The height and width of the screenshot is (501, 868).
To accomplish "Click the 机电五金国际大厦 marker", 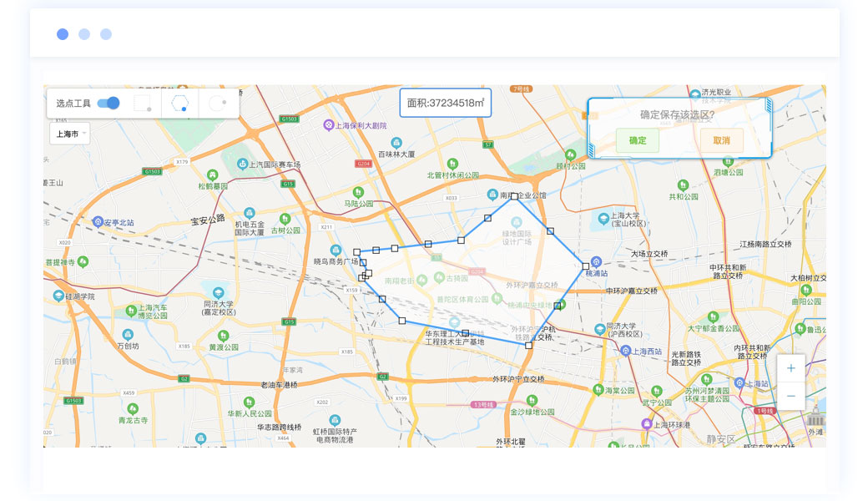I will 250,213.
